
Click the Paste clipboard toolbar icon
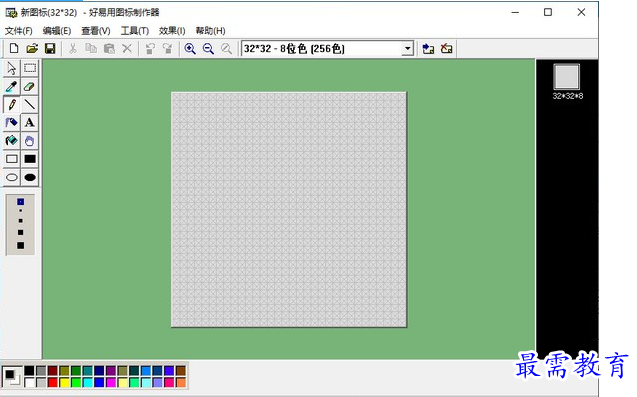coord(109,49)
